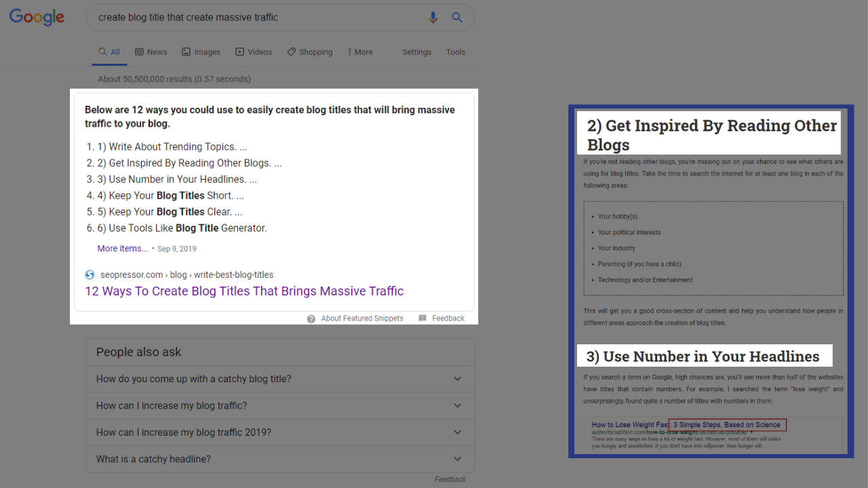Click the 'Your political interests' bullet
The width and height of the screenshot is (868, 488).
629,232
